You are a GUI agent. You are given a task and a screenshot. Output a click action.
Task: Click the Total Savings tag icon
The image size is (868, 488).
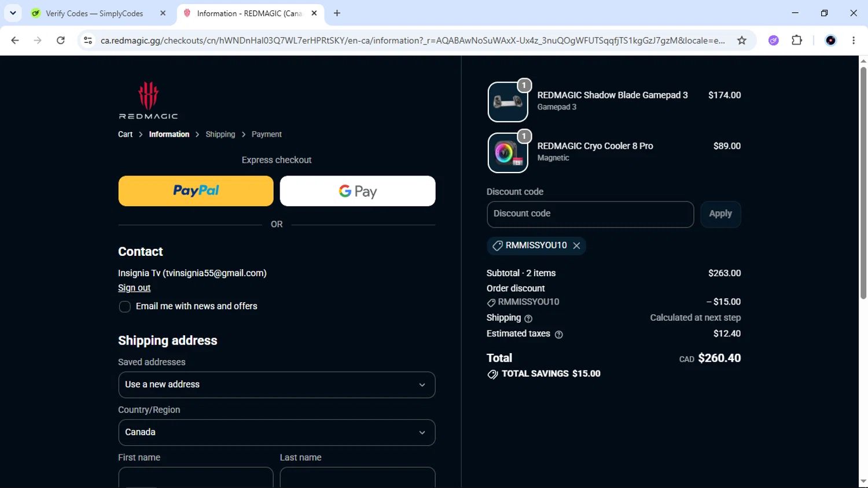click(x=492, y=375)
